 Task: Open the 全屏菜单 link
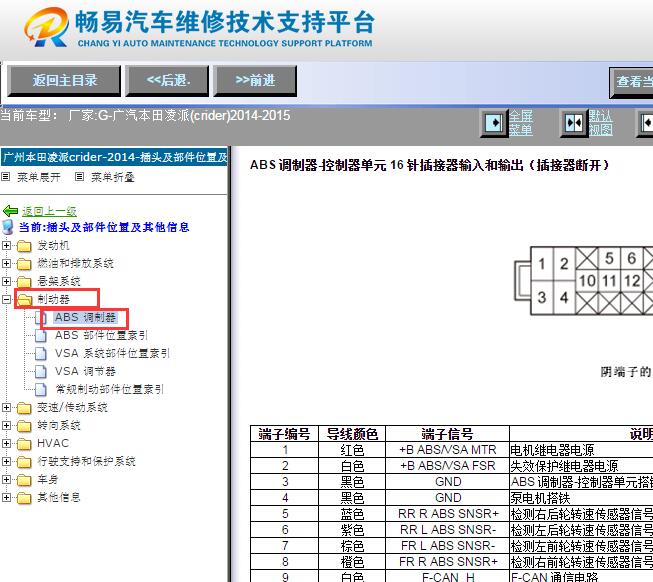521,123
